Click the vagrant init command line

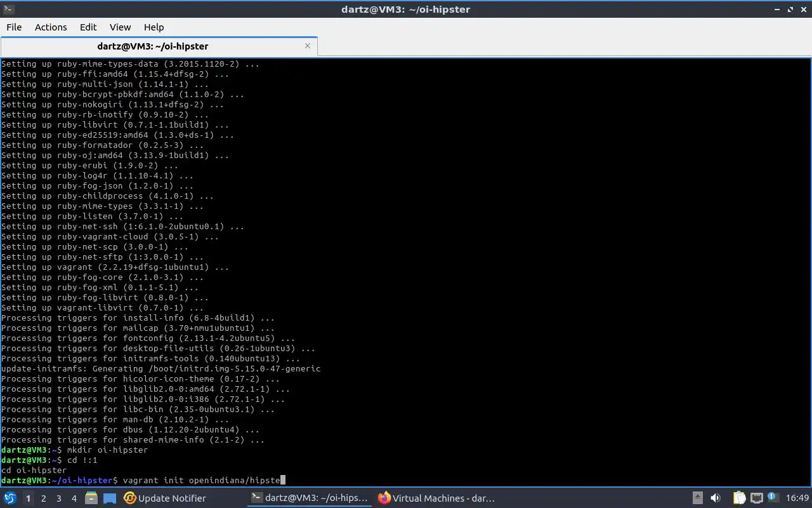click(x=143, y=480)
